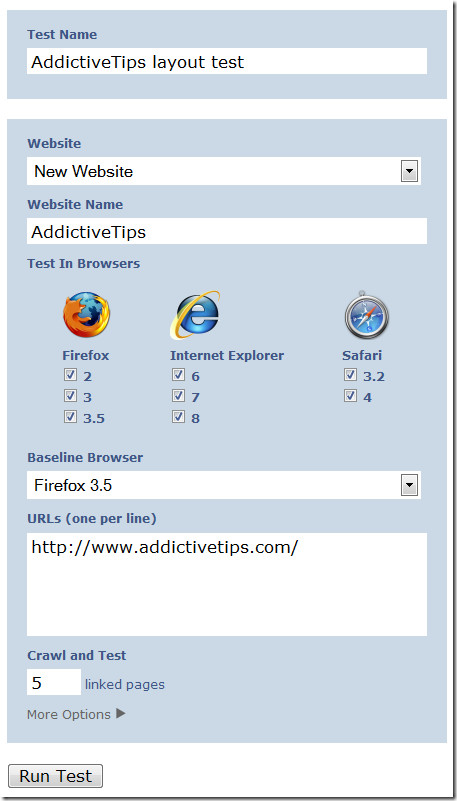Screen dimensions: 457x801
Task: Toggle Internet Explorer 6 checkbox
Action: click(178, 375)
